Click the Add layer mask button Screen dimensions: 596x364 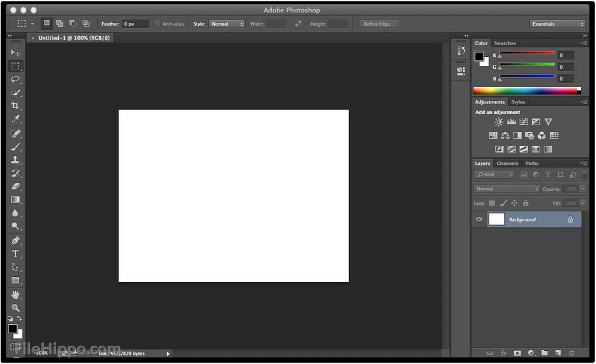(x=517, y=353)
